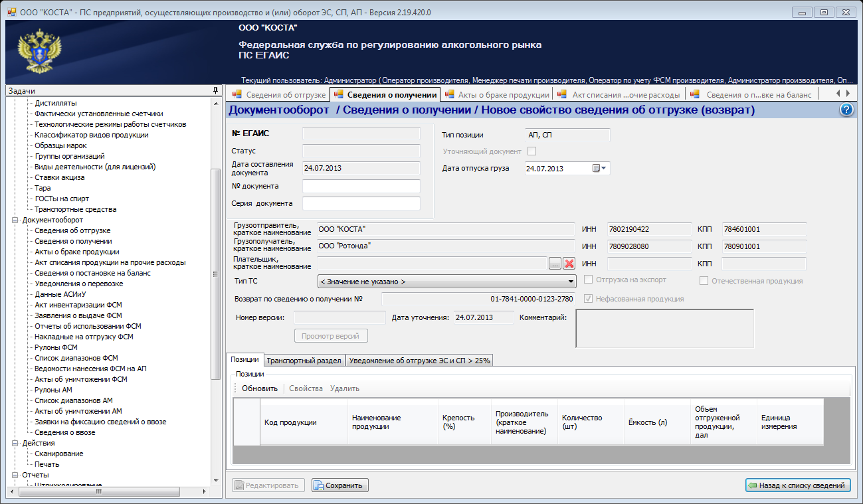Select the Сведения о получении tab
The height and width of the screenshot is (504, 863).
385,95
